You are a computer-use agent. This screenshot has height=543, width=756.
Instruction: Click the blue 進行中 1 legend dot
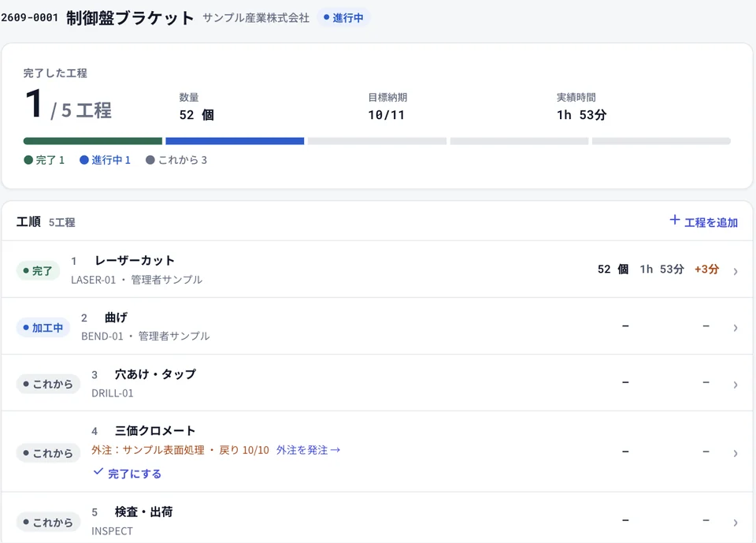84,160
